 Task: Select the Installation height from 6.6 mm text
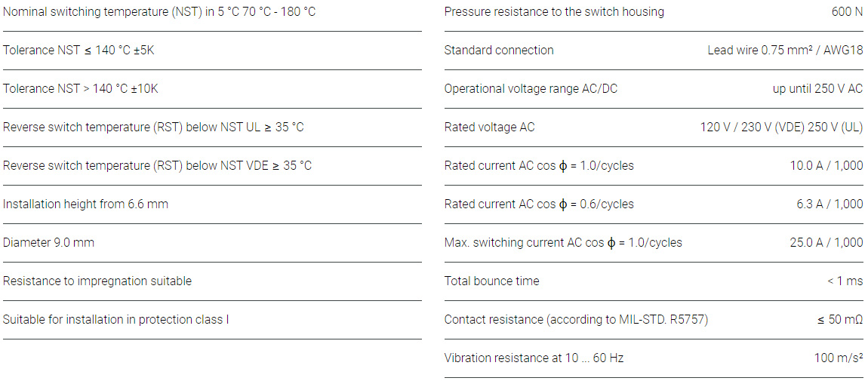[x=85, y=204]
